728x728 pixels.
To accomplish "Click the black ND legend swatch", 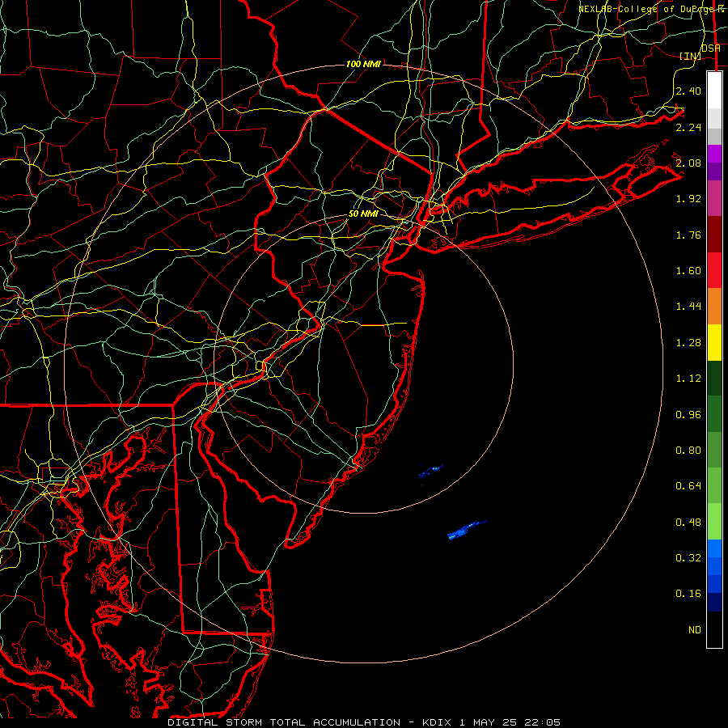I will pyautogui.click(x=714, y=629).
